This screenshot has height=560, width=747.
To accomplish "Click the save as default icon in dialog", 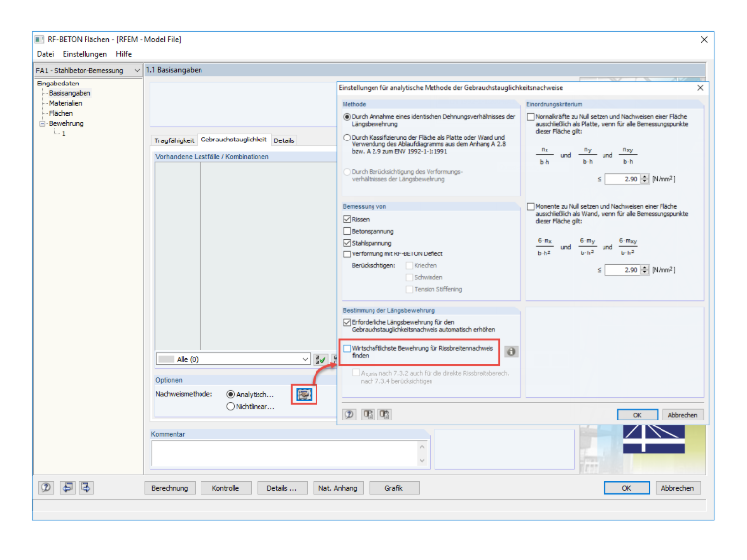I will click(385, 415).
